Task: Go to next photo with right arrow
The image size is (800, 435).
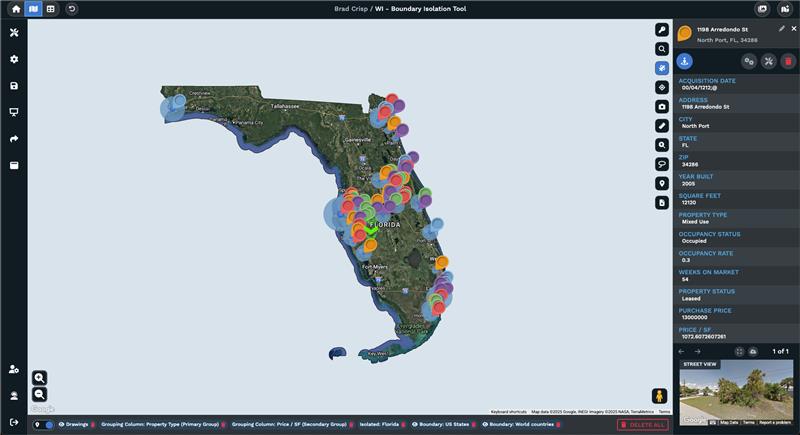Action: point(698,351)
